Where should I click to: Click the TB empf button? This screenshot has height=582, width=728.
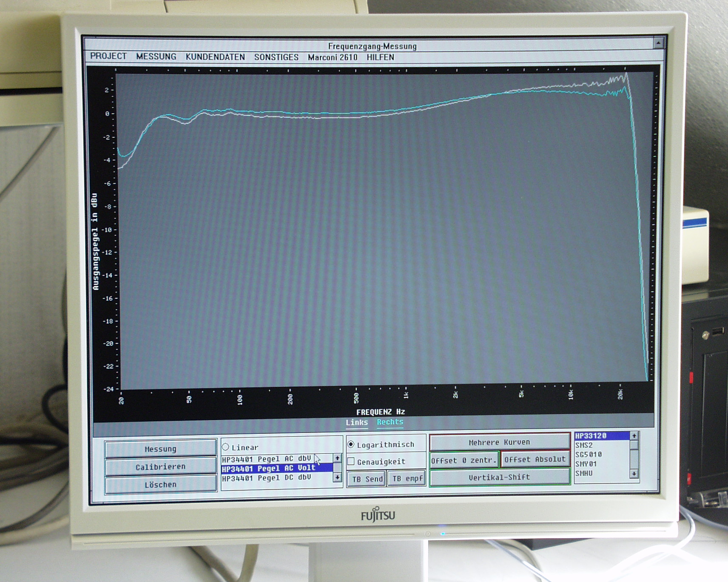point(407,479)
